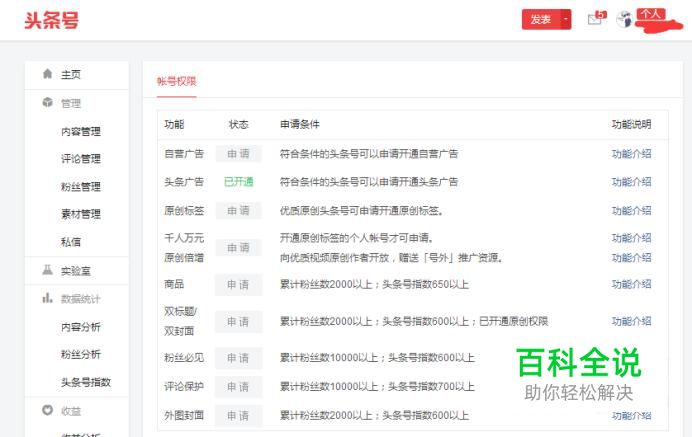Click the 原创标签 feature name

[184, 211]
